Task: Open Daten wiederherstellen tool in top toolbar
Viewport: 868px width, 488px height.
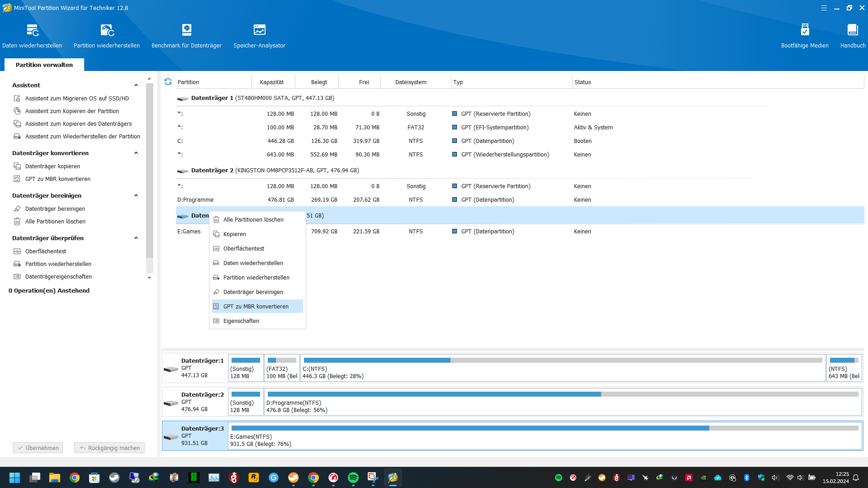Action: pyautogui.click(x=32, y=36)
